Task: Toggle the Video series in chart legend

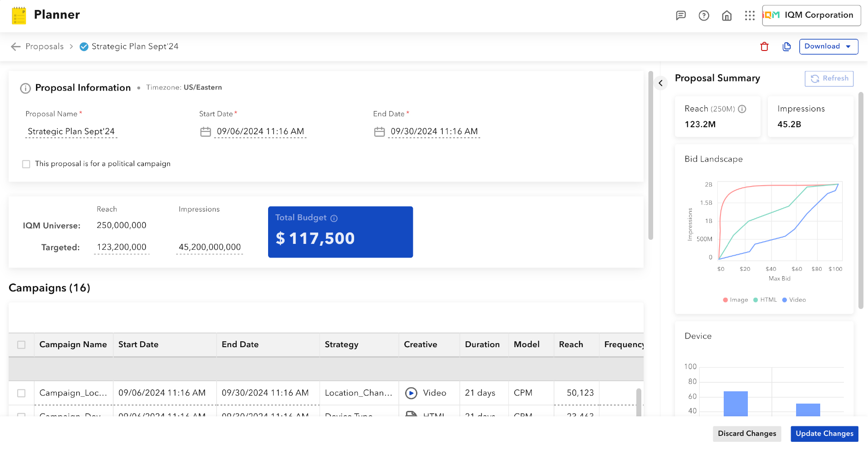Action: (794, 300)
